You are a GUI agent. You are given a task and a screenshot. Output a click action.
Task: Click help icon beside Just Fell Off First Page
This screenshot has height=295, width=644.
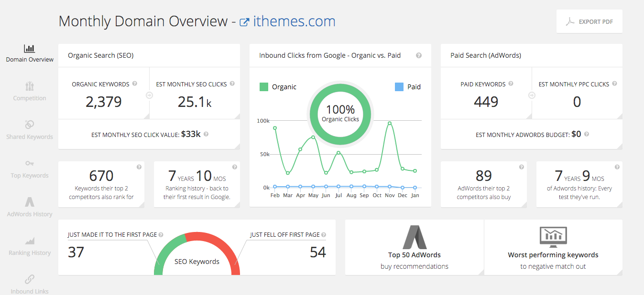pyautogui.click(x=324, y=235)
